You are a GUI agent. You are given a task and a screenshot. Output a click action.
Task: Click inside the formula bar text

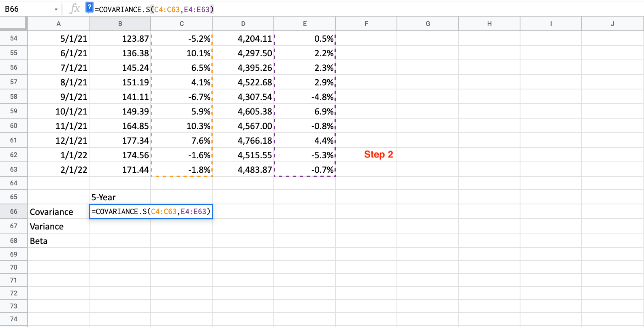[154, 9]
